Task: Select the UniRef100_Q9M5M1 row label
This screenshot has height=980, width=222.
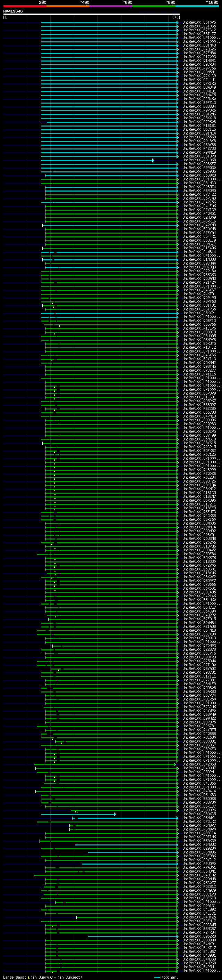Action: (199, 72)
